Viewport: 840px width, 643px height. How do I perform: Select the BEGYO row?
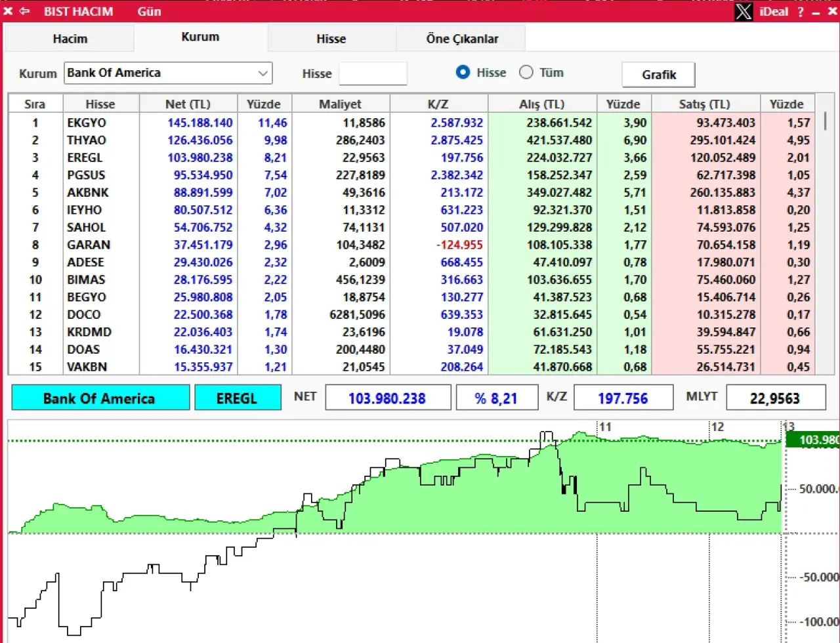pos(411,297)
